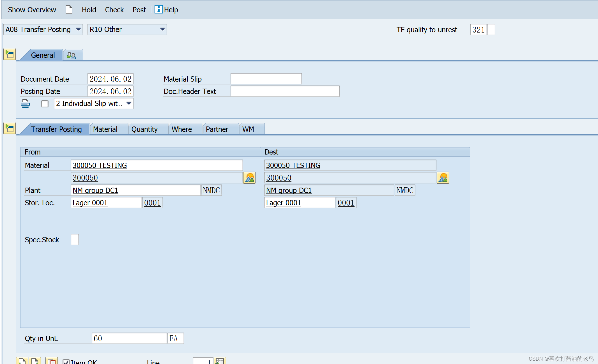Screen dimensions: 598x364
Task: Click the Qty in UnE value field
Action: pos(129,338)
